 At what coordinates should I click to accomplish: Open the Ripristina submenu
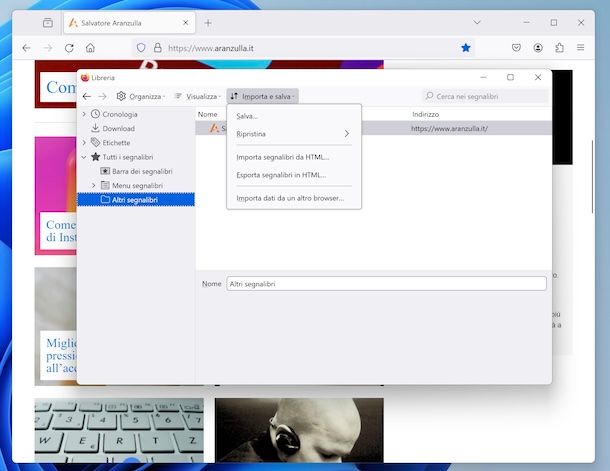point(294,134)
